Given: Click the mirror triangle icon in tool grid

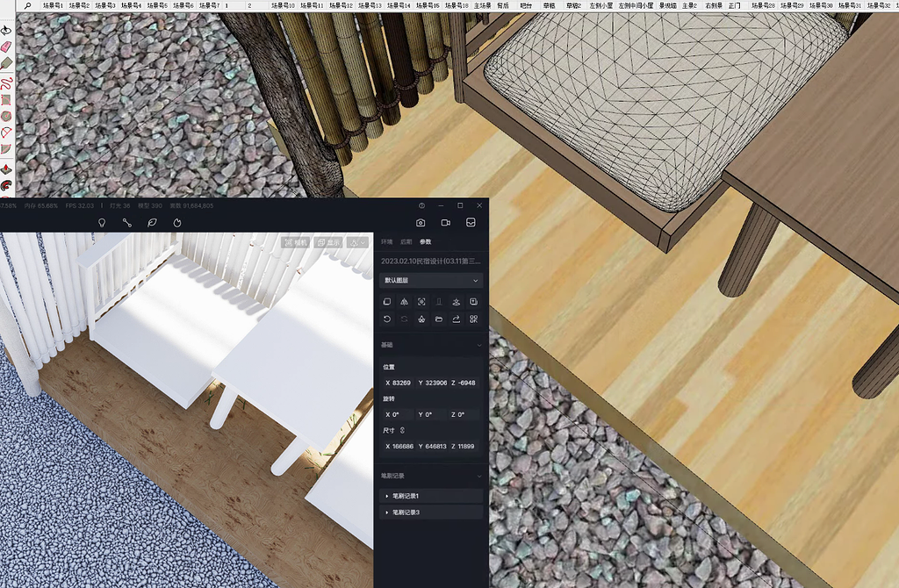Looking at the screenshot, I should (x=404, y=301).
